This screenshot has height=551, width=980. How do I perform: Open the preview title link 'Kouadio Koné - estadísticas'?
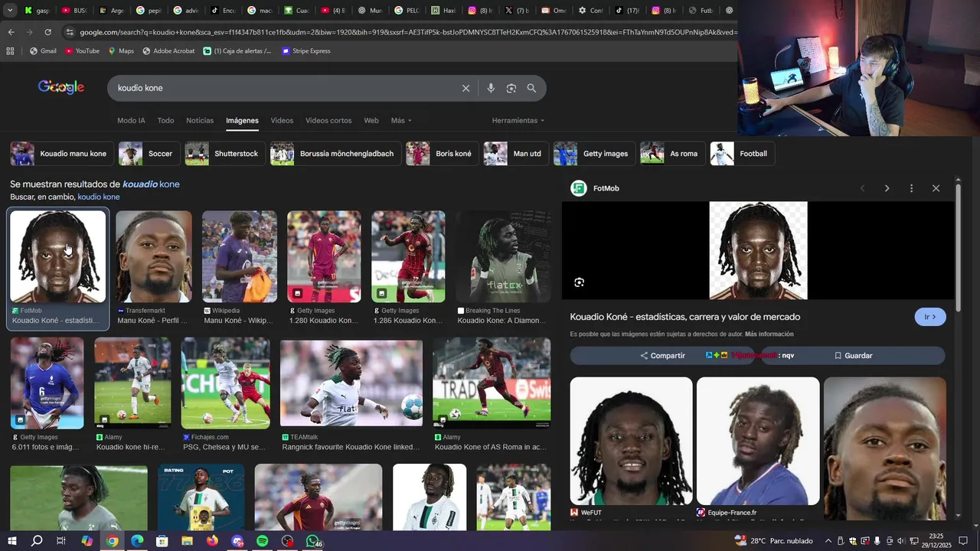[685, 317]
